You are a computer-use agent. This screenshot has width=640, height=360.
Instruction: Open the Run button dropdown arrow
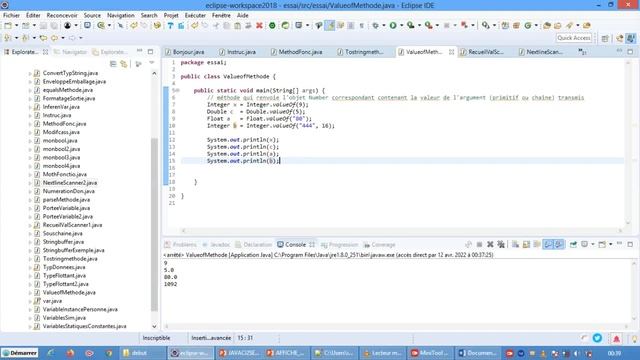401,25
